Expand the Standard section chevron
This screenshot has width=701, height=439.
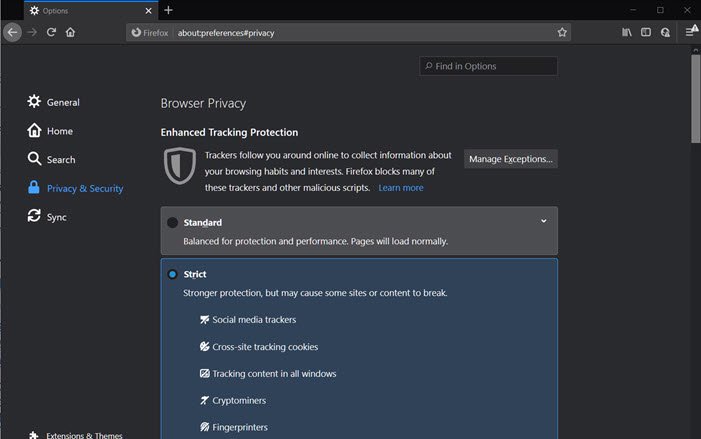coord(544,221)
